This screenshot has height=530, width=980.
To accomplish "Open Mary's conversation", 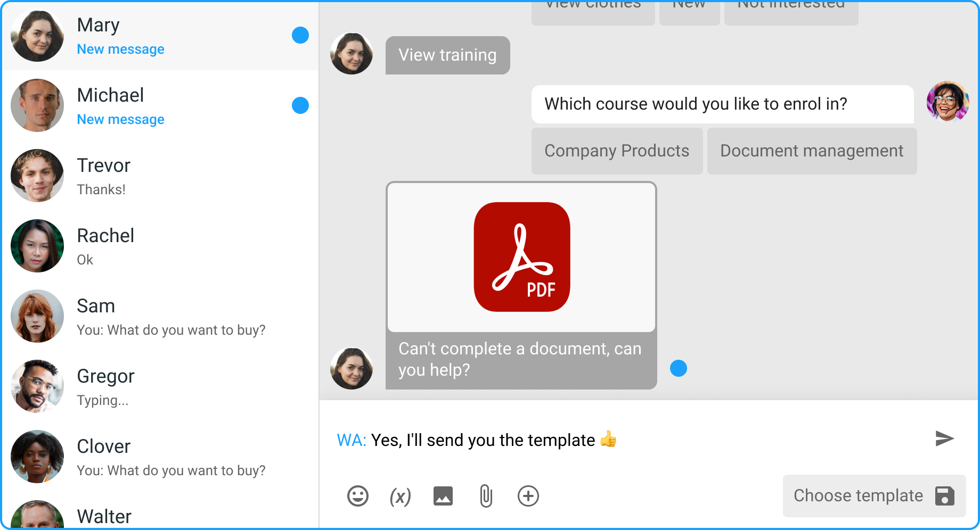I will (x=160, y=36).
